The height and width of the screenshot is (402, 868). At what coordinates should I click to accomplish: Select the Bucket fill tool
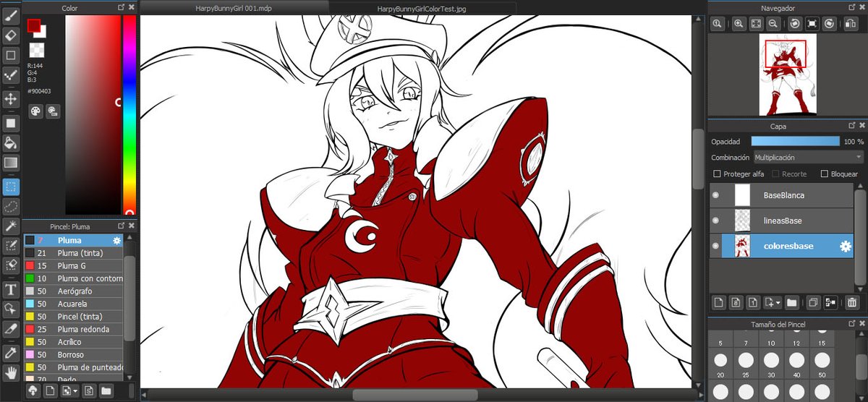coord(11,143)
